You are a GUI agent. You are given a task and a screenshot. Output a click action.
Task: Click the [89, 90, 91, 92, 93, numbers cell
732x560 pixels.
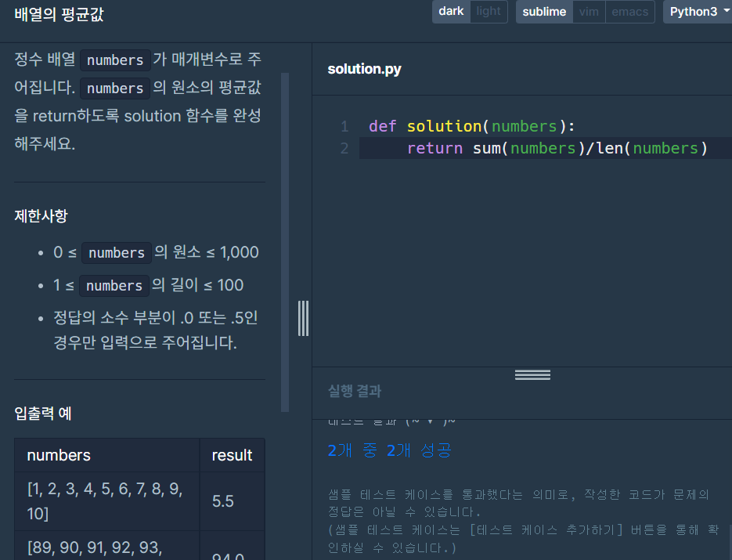tap(107, 547)
